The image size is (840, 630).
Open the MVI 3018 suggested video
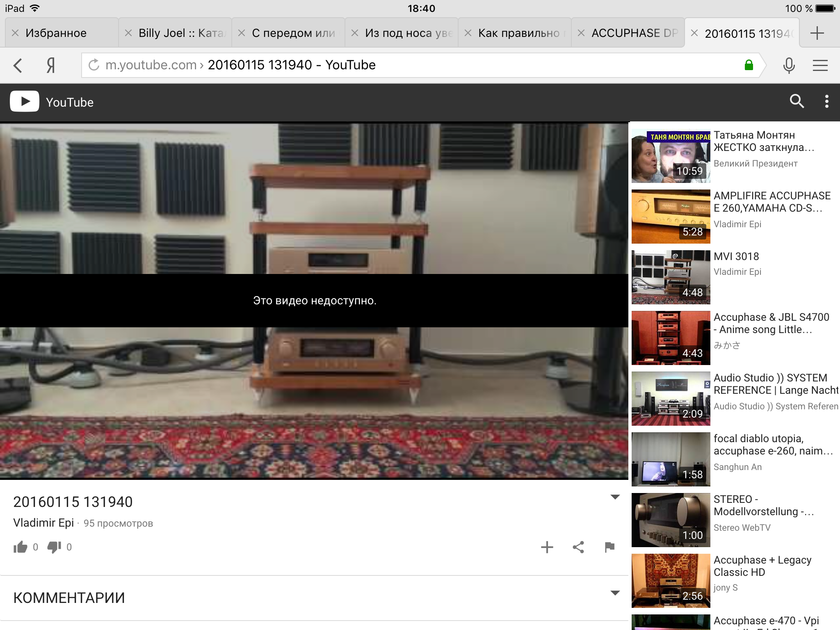point(736,257)
